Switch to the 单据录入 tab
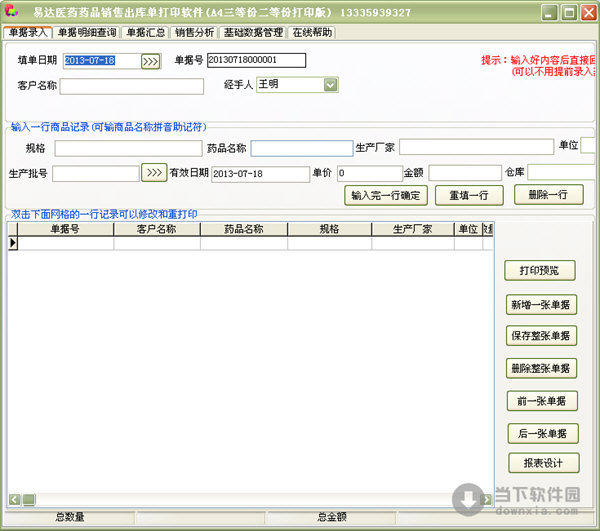Screen dimensions: 600x531 [28, 33]
